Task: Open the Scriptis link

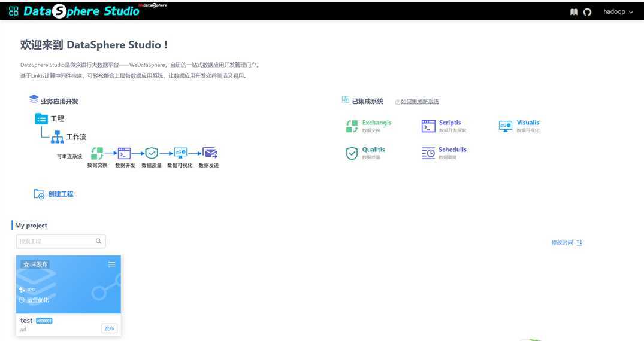Action: pos(450,123)
